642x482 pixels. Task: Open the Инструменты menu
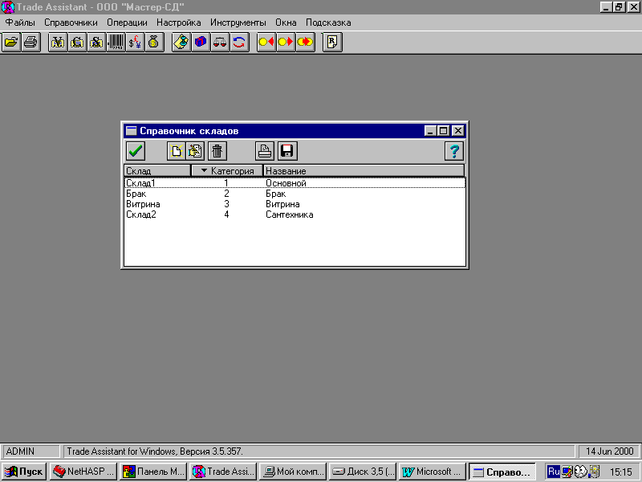[x=238, y=23]
